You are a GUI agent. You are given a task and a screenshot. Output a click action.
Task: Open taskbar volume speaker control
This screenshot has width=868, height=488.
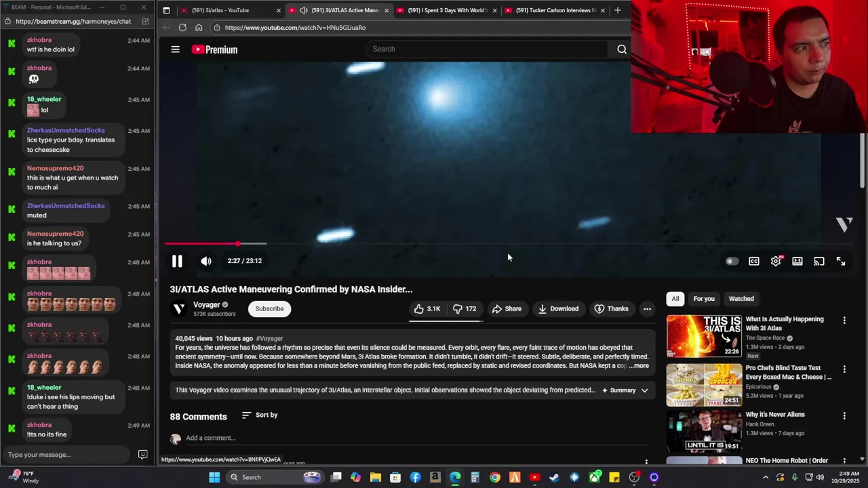(820, 477)
